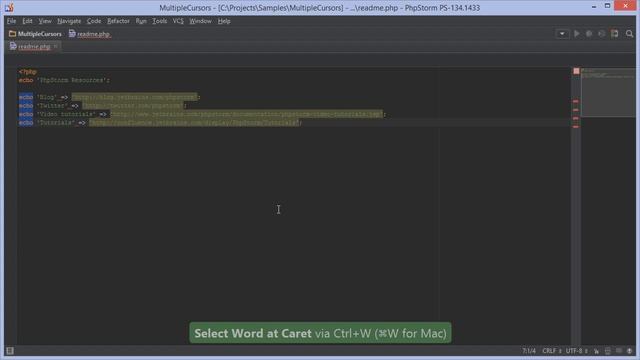Screen dimensions: 640x360
Task: Open the File menu
Action: coord(11,21)
